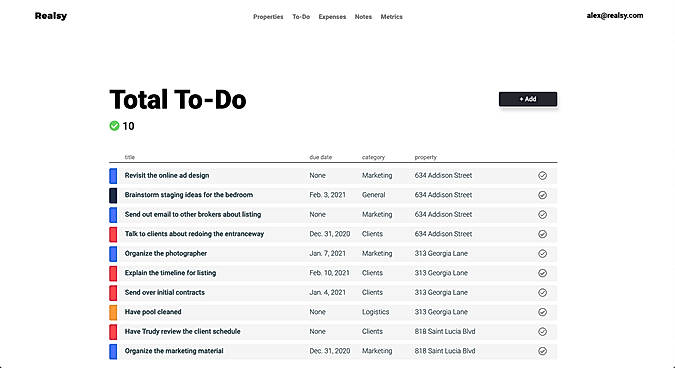Click the green checkmark beside count 10
The image size is (675, 368).
tap(114, 126)
